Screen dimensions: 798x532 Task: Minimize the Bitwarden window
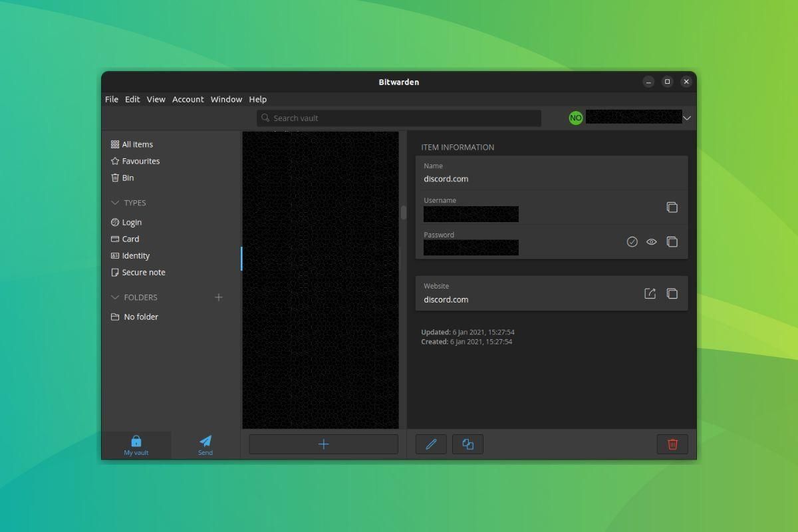pyautogui.click(x=649, y=82)
